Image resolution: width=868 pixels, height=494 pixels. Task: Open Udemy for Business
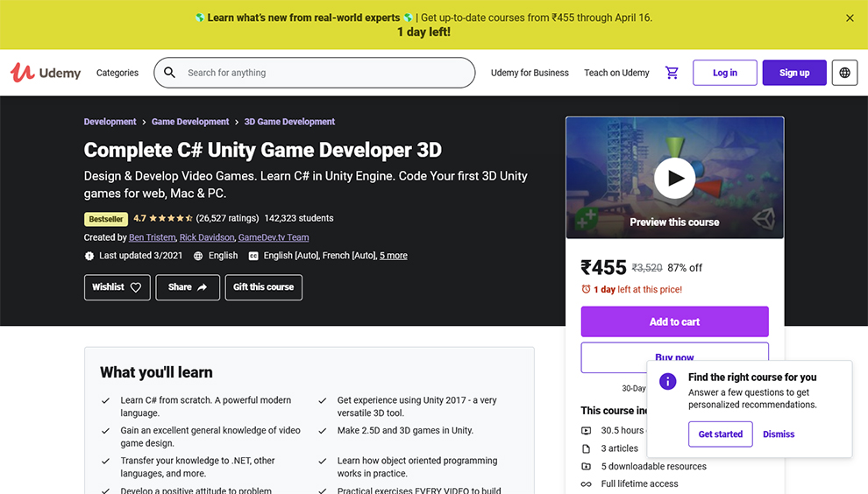[x=530, y=73]
